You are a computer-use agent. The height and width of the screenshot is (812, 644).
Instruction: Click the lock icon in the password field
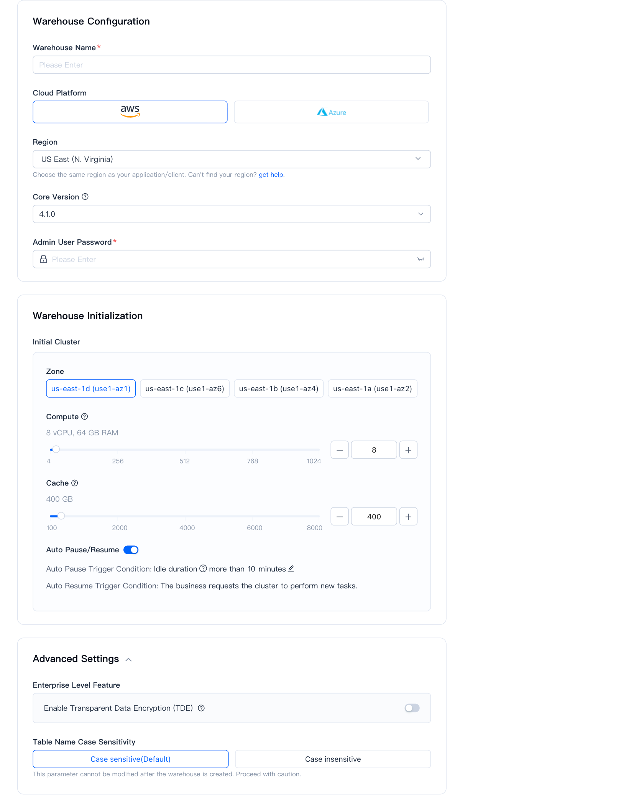(44, 259)
